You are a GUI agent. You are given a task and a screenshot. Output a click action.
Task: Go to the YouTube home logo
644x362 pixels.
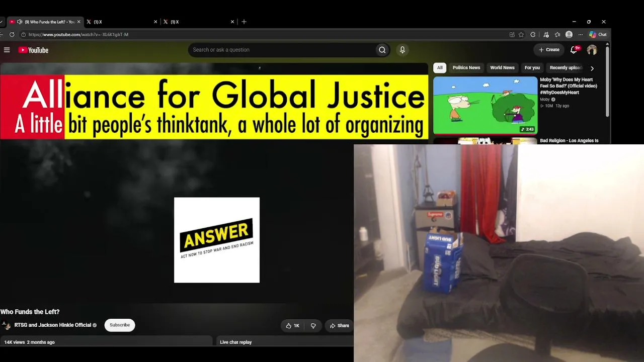[33, 50]
